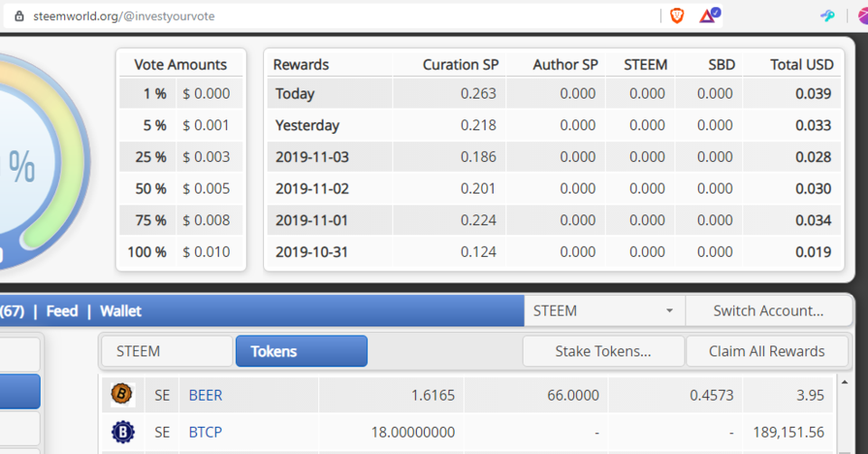
Task: Click the key extension icon in the toolbar
Action: 827,15
